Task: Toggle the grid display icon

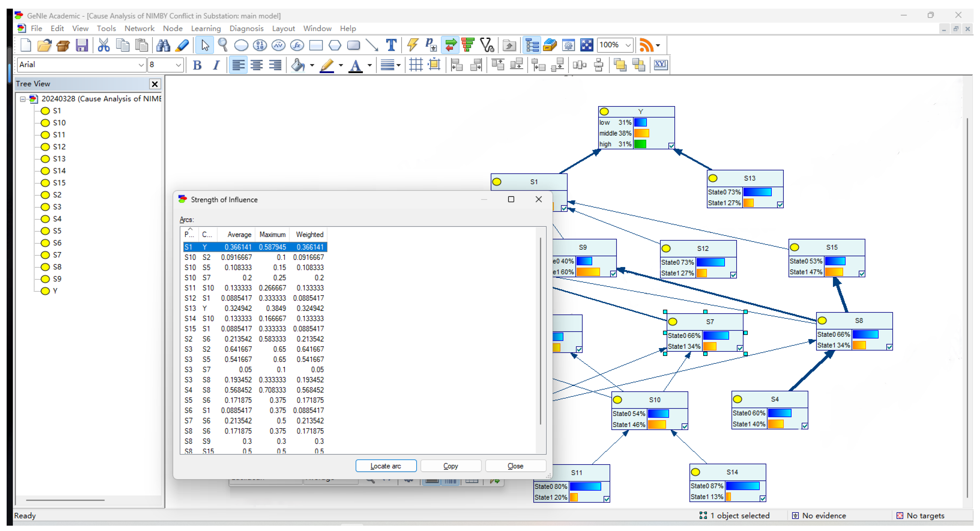Action: pos(416,65)
